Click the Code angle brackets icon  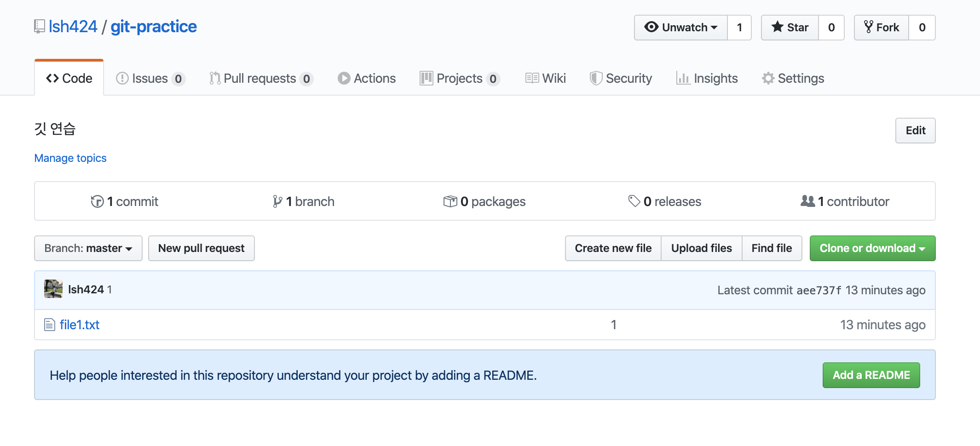pos(52,79)
